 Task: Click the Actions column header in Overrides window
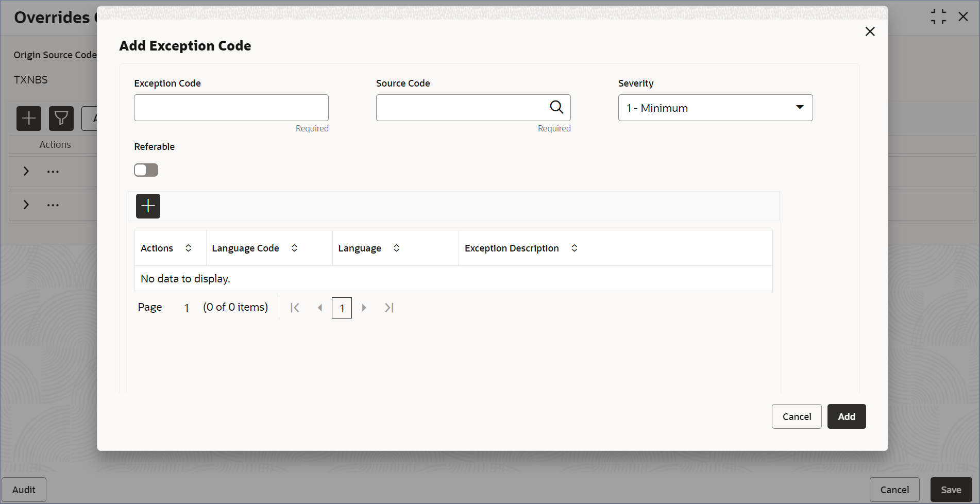(x=55, y=145)
